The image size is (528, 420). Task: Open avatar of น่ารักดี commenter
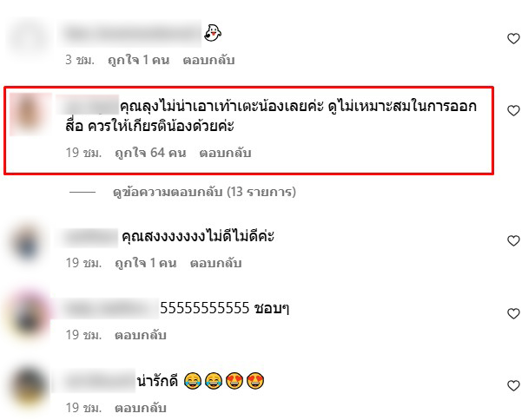coord(29,389)
